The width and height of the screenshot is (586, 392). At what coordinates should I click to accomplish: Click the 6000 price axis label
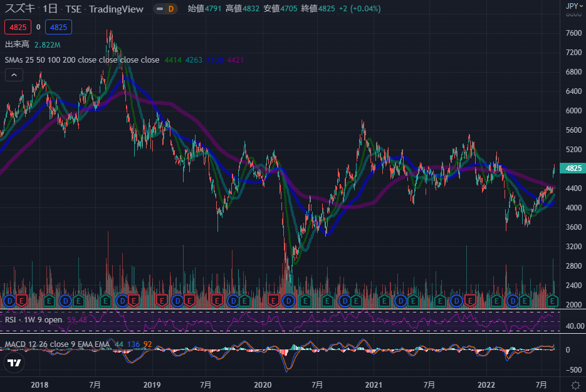click(x=573, y=110)
